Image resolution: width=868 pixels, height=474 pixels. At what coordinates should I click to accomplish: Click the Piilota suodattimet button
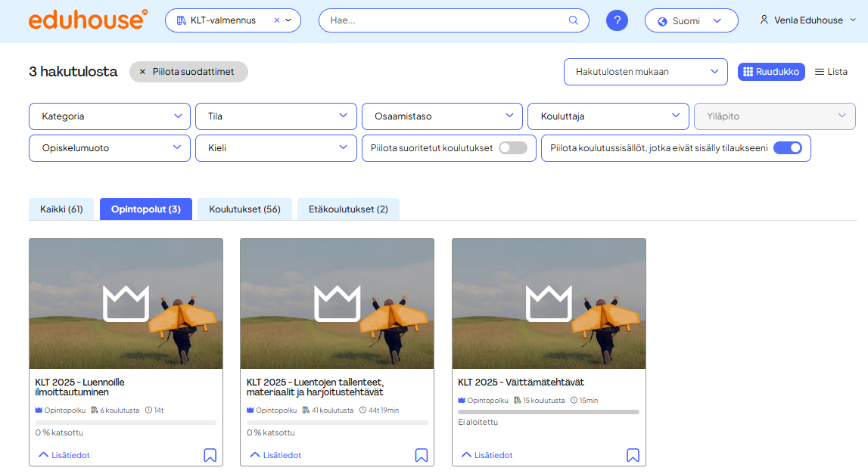click(188, 71)
